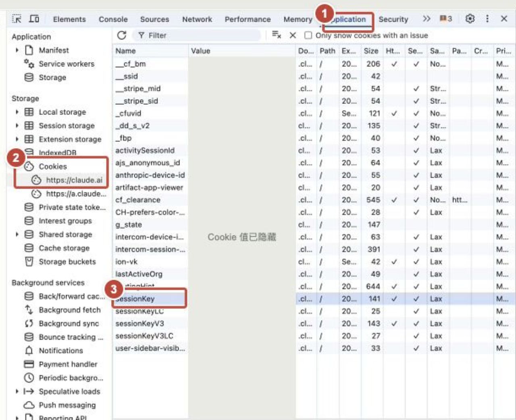Select the anthropic-device-id cookie row
This screenshot has height=420, width=516.
point(313,175)
